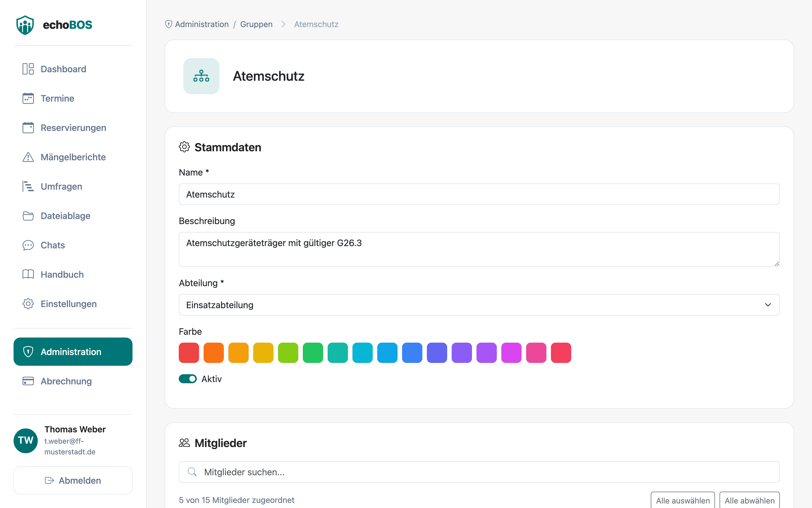Select the magenta color swatch
The height and width of the screenshot is (508, 812).
coord(511,353)
